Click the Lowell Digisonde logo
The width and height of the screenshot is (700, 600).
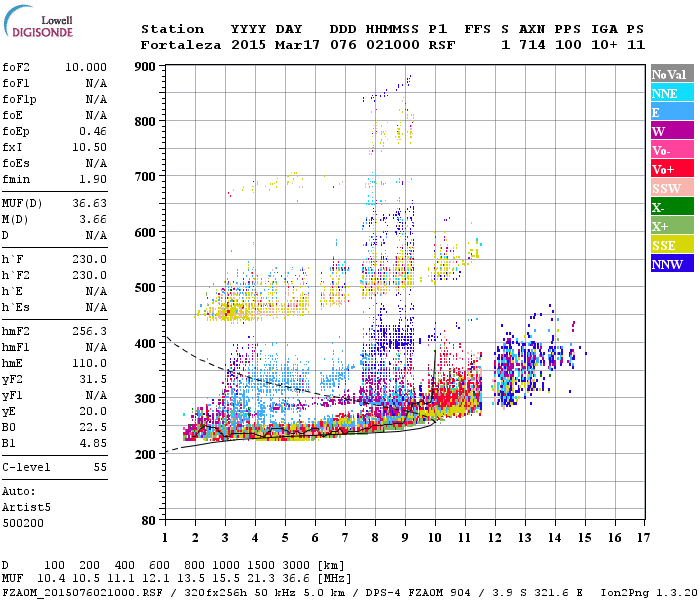(x=38, y=21)
